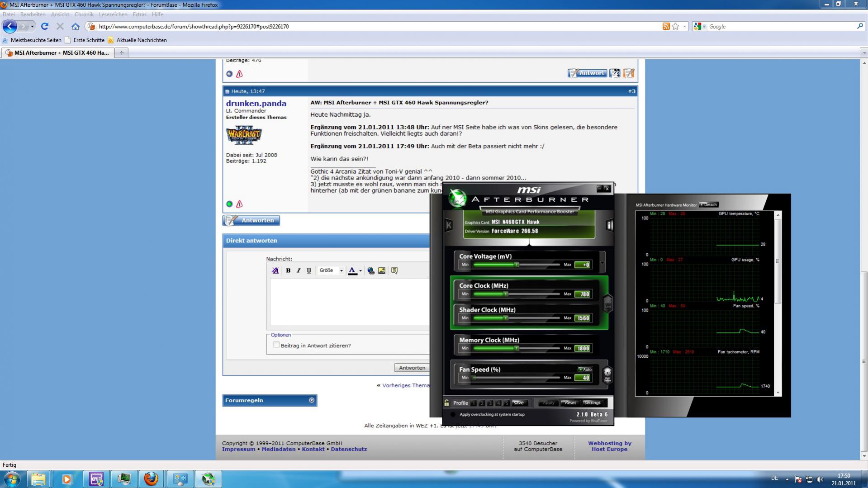Click the multi-quote icon next to Antwort
Screen dimensions: 868x488
(615, 73)
